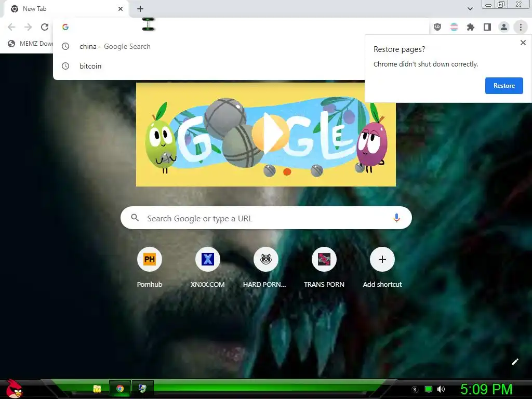Screen dimensions: 532x399
Task: Click the Google icon in the address bar
Action: pos(65,27)
